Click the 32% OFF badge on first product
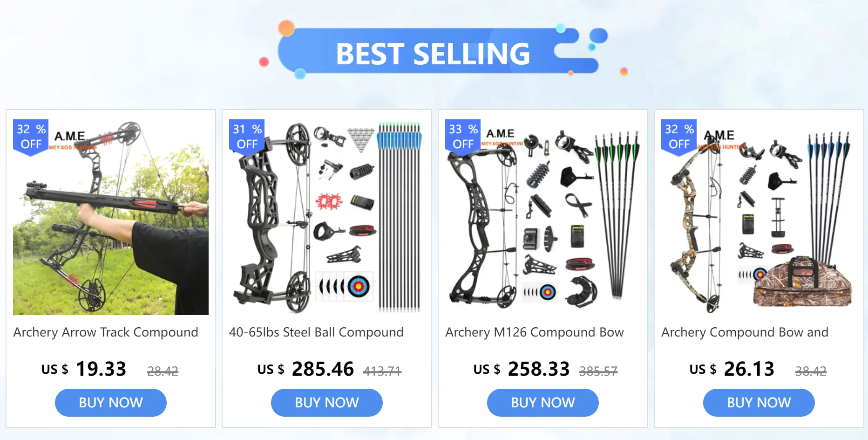 click(31, 137)
